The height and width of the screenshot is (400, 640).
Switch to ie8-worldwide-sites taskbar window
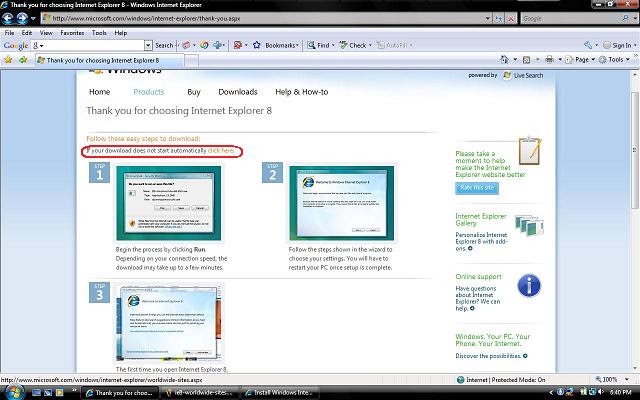pyautogui.click(x=199, y=392)
